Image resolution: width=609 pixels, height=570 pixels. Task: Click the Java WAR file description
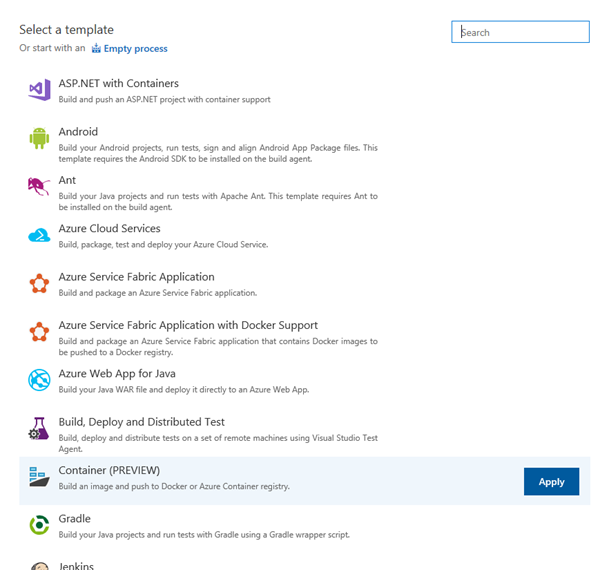(184, 390)
